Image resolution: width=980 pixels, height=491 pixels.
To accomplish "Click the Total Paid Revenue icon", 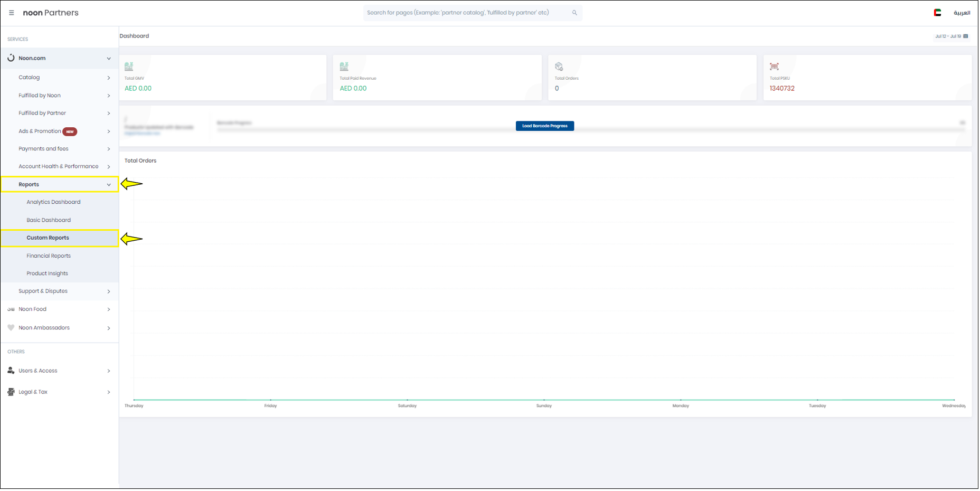I will [x=344, y=67].
